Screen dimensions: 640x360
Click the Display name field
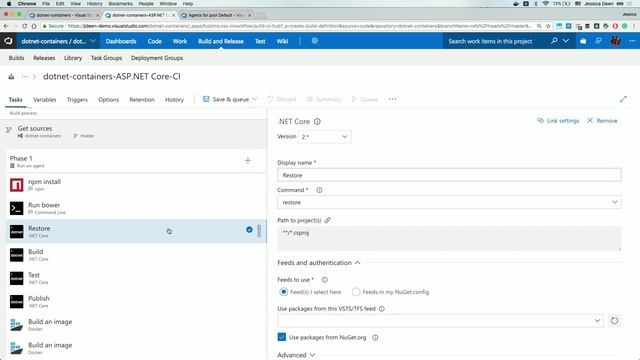[449, 175]
